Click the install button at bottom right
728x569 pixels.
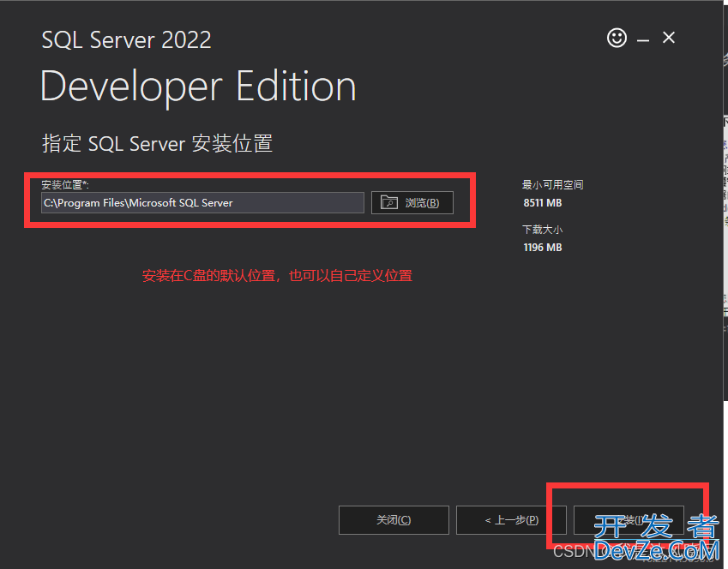629,520
